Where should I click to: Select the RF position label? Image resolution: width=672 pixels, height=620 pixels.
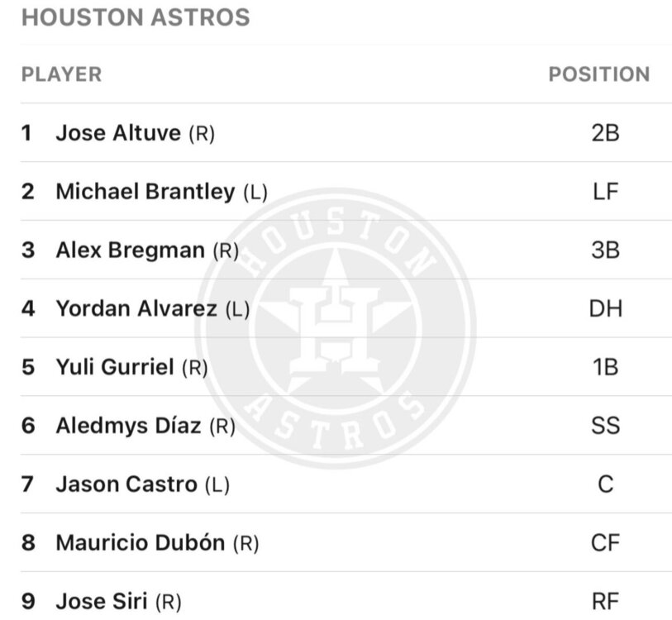click(x=605, y=601)
